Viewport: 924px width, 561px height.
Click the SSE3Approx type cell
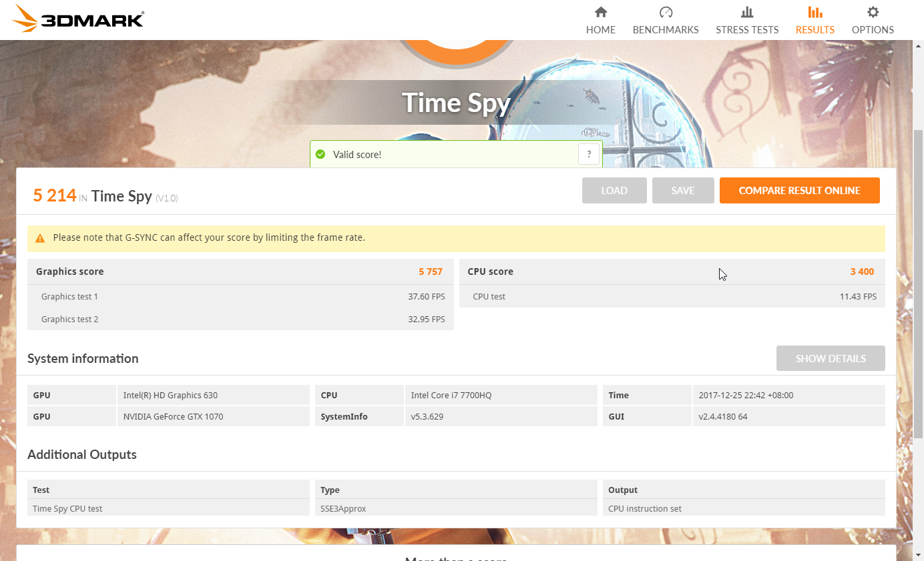point(456,508)
